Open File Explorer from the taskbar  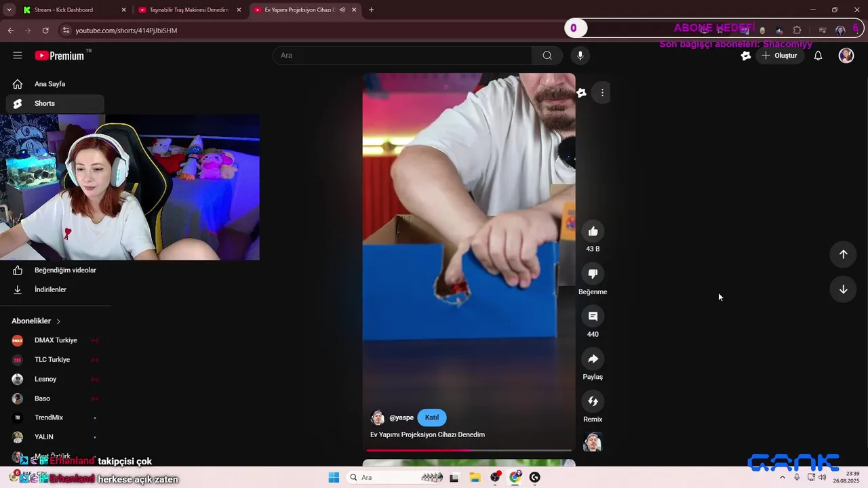[x=474, y=478]
